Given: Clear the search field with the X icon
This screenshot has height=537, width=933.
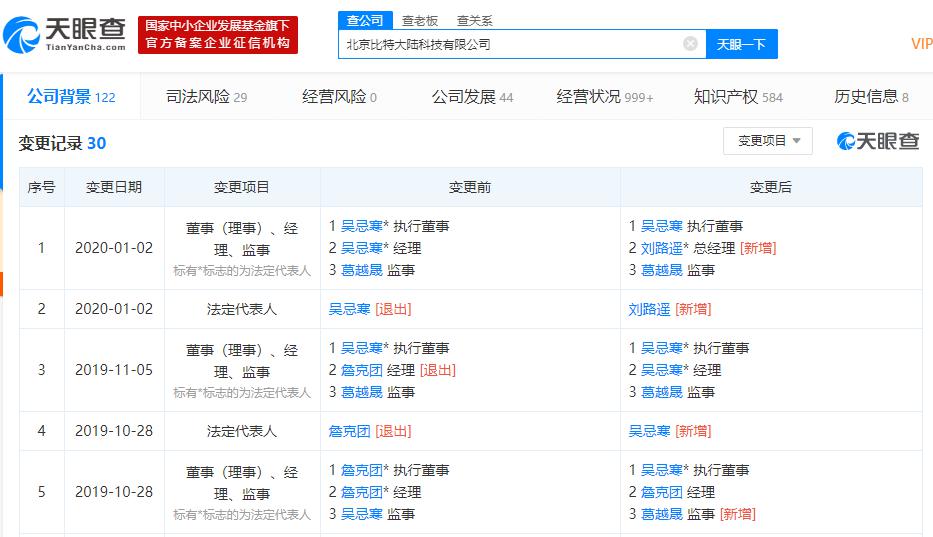Looking at the screenshot, I should tap(690, 43).
